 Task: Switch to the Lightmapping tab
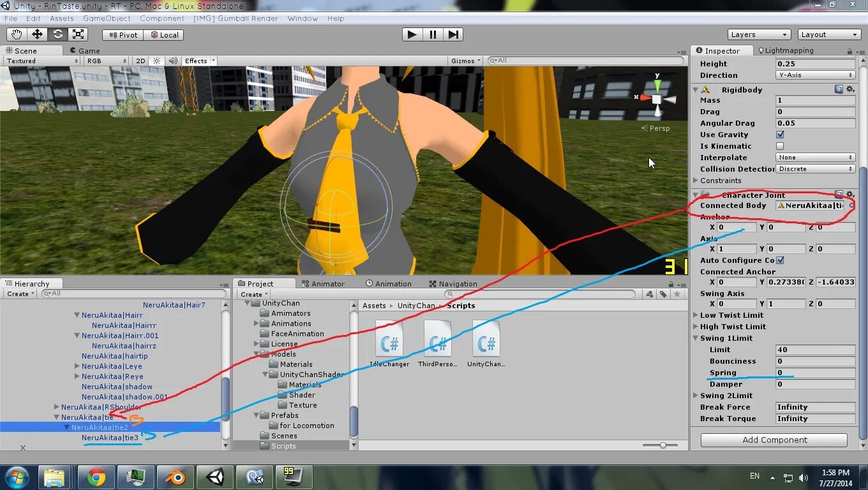[x=785, y=50]
